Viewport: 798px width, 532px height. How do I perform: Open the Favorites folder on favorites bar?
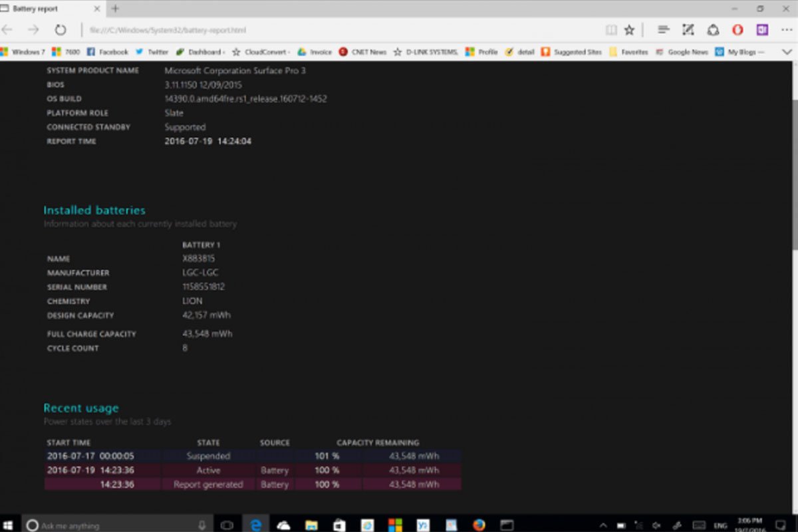click(x=628, y=52)
